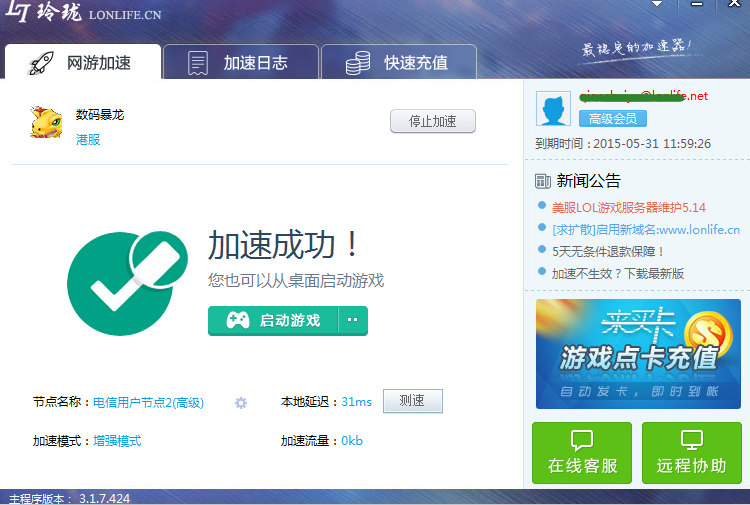Minimize the window
This screenshot has width=750, height=505.
click(697, 4)
